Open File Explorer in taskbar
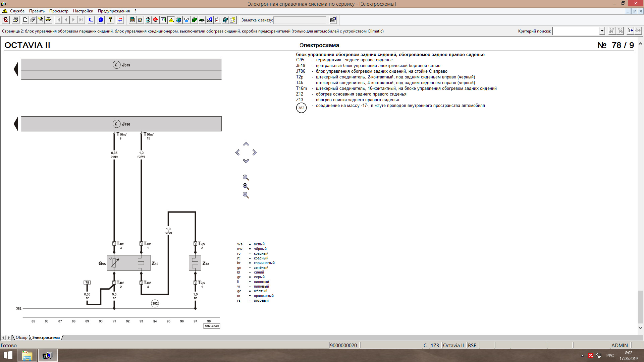644x362 pixels. [27, 355]
